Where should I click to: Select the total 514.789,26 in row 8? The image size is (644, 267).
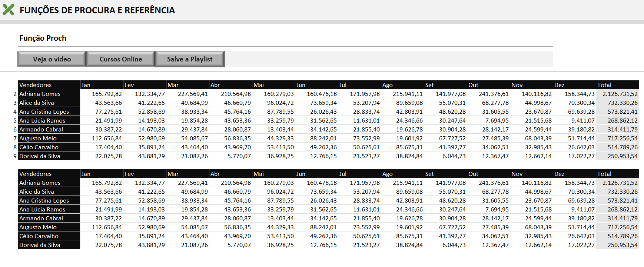pyautogui.click(x=617, y=147)
